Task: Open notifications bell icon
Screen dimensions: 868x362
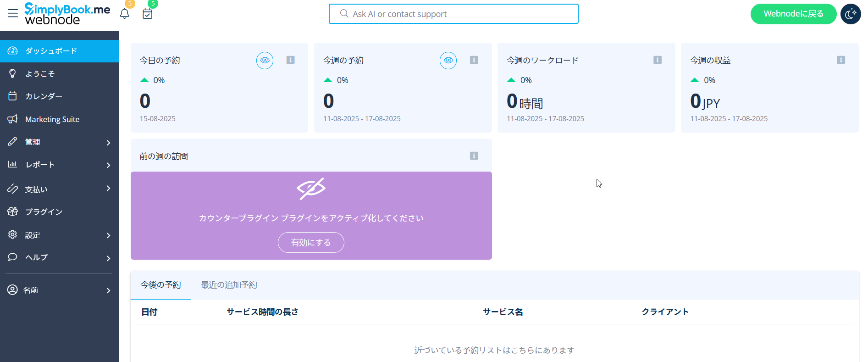Action: (x=125, y=13)
